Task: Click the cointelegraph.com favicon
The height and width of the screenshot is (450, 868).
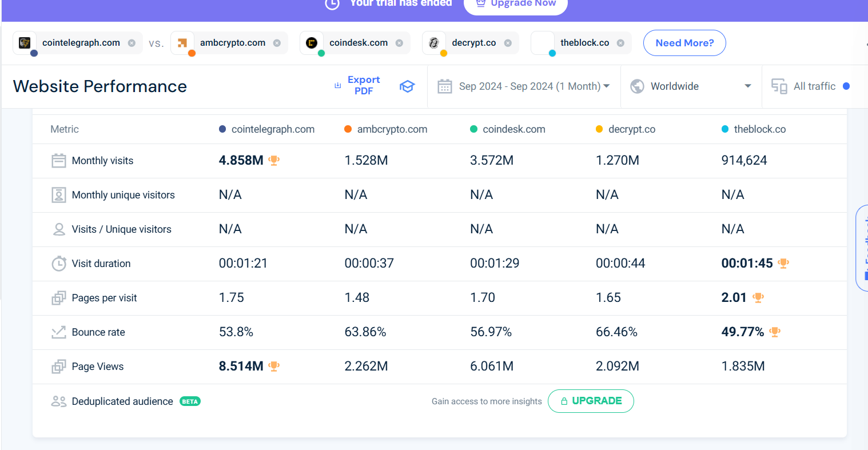Action: point(25,42)
